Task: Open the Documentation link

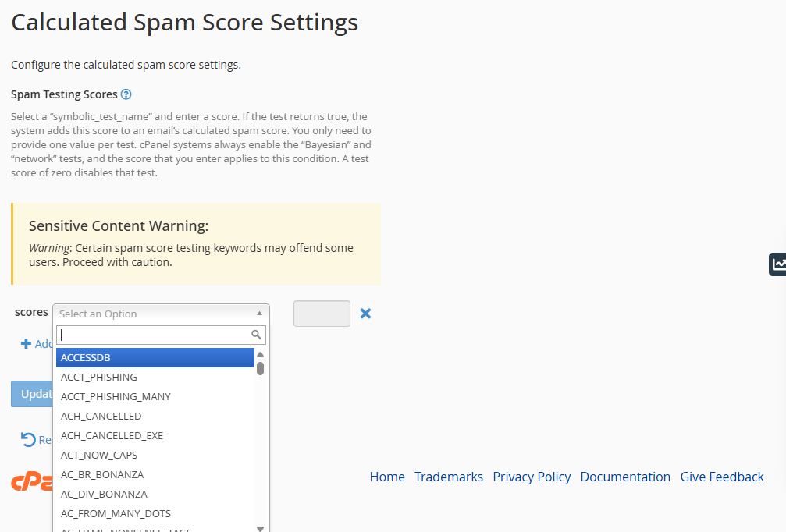Action: [625, 477]
